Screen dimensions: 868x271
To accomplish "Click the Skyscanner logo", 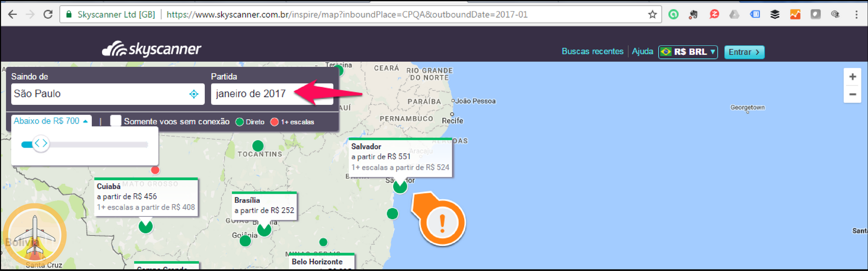I will [x=151, y=49].
